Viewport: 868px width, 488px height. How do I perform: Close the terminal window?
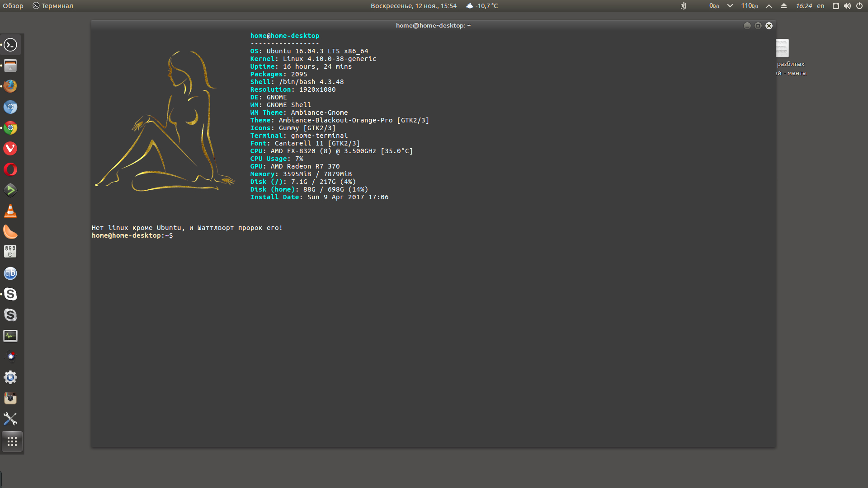tap(769, 26)
